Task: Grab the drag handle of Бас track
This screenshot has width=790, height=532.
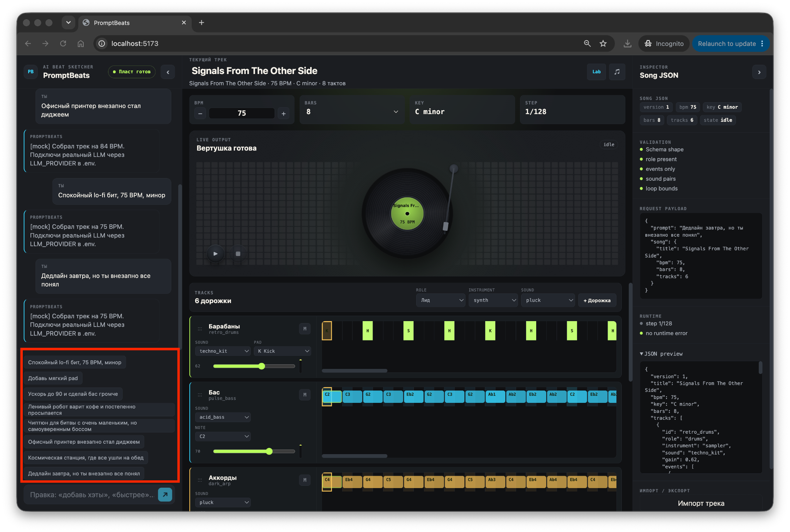Action: 200,395
